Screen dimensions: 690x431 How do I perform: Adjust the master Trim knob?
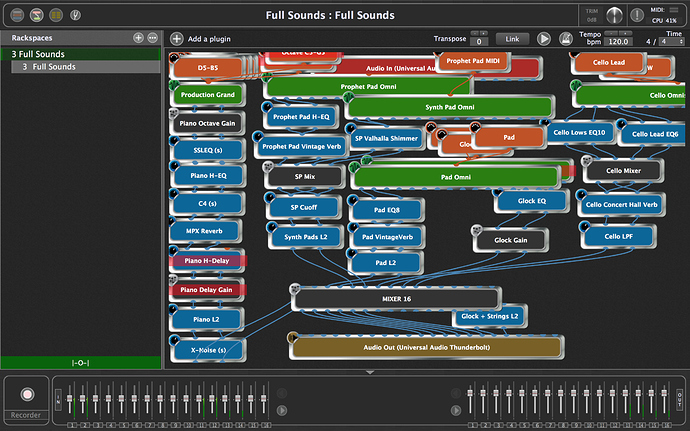(614, 15)
